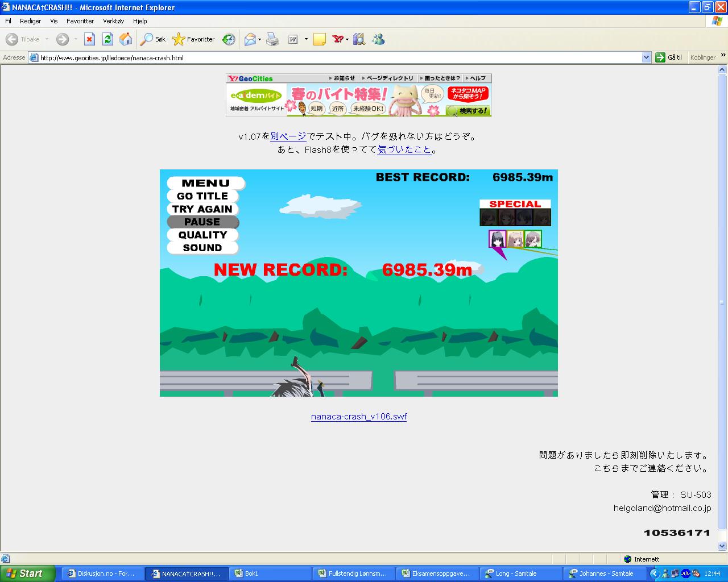Toggle SOUND in the game menu
The height and width of the screenshot is (582, 728).
202,248
